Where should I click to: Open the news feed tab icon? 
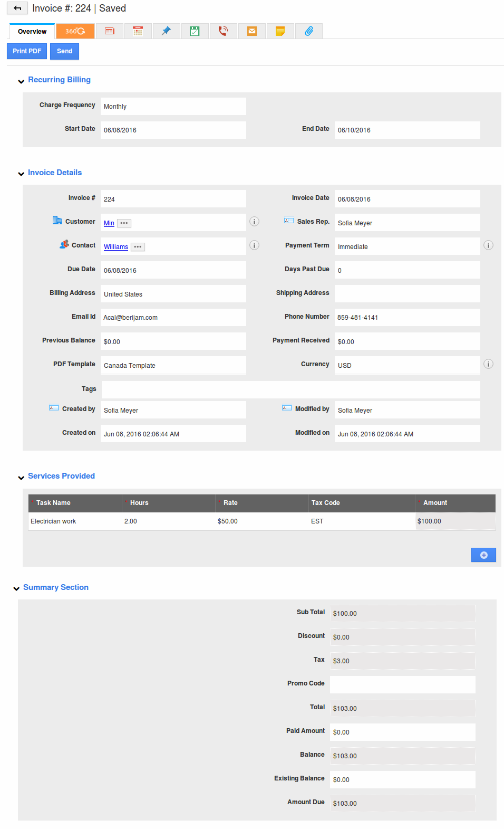110,31
